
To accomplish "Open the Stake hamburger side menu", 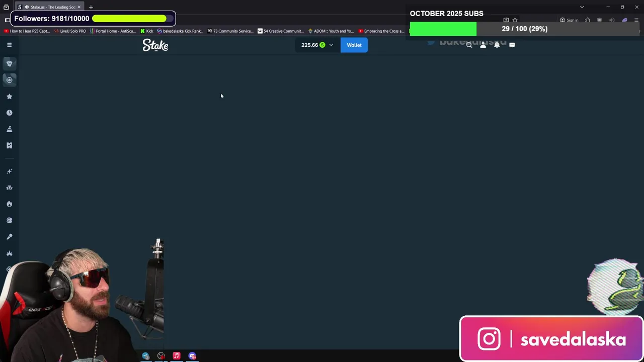I will 9,45.
